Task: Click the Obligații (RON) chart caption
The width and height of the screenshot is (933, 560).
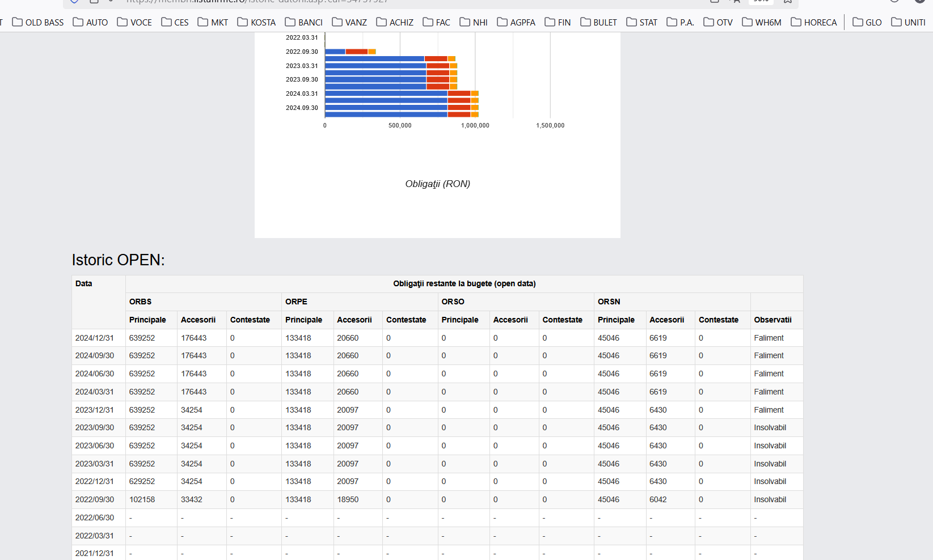Action: click(x=437, y=184)
